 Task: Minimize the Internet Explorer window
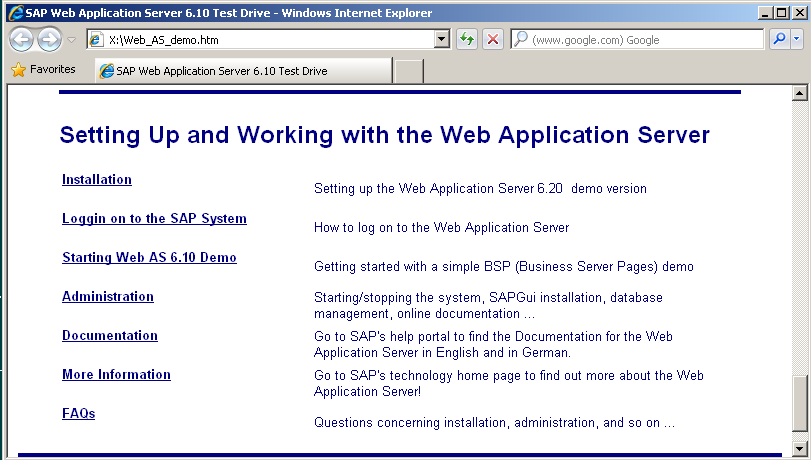click(765, 13)
